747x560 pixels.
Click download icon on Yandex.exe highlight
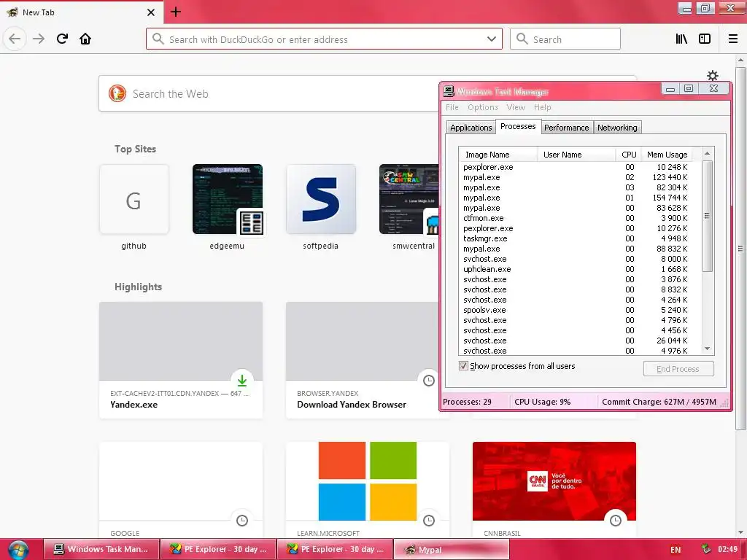coord(242,380)
